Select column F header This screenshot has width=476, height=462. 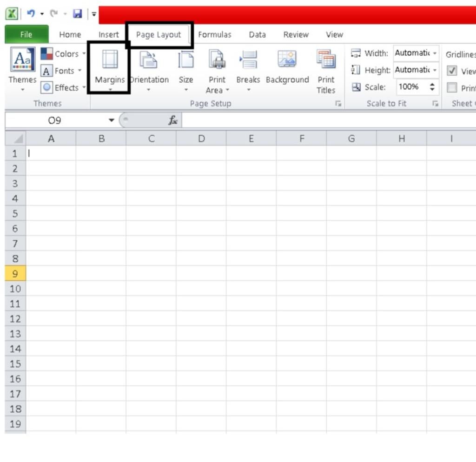point(301,139)
